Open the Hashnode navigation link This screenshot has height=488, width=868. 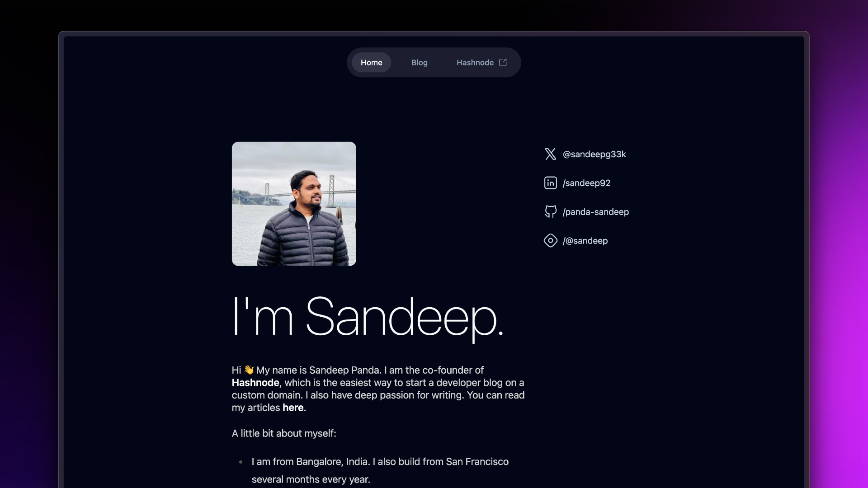click(x=475, y=62)
